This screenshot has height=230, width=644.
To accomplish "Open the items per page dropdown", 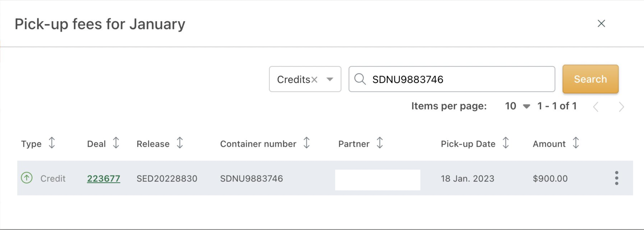I will tap(518, 106).
